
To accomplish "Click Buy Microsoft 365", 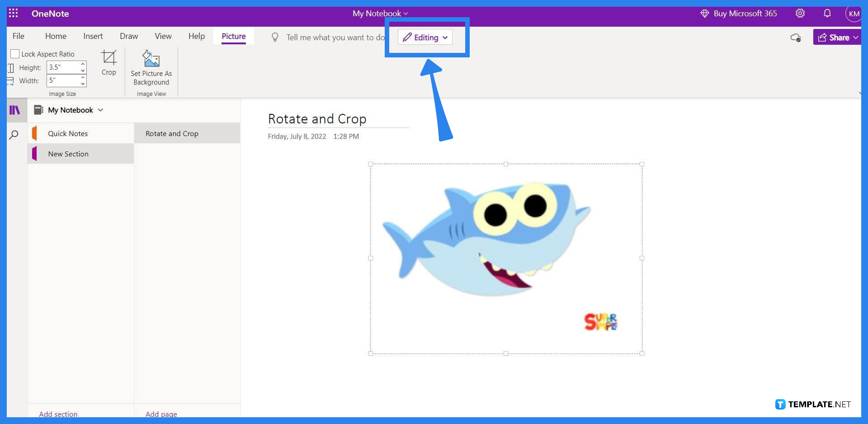I will [x=744, y=13].
